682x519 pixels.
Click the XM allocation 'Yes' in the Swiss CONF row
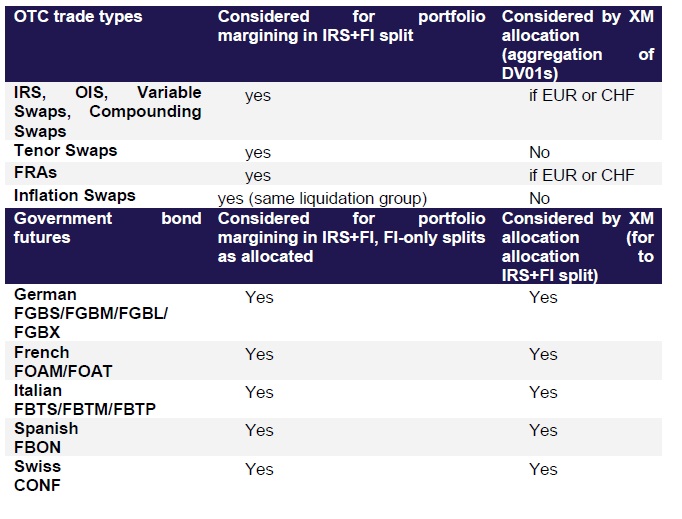[x=544, y=468]
